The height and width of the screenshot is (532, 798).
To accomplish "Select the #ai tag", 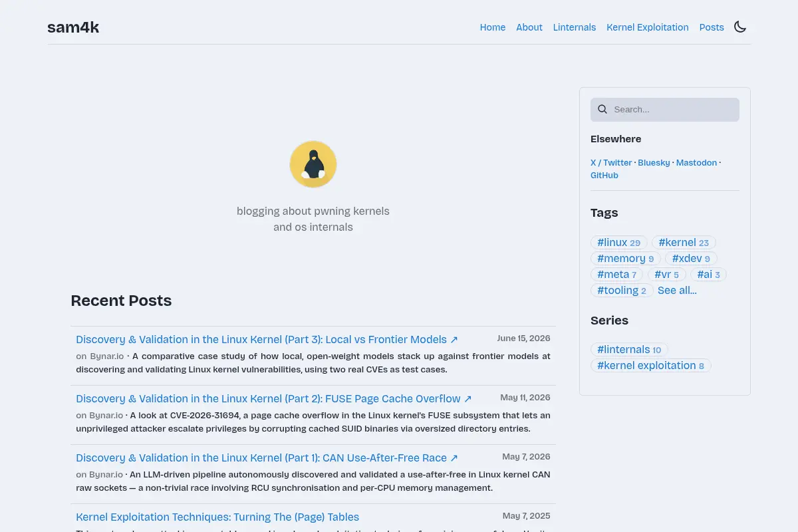I will coord(709,275).
